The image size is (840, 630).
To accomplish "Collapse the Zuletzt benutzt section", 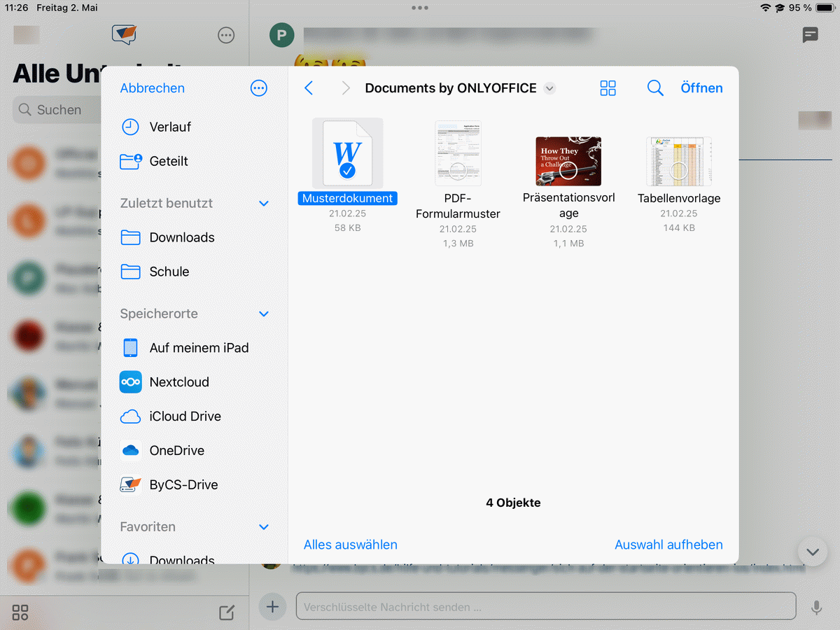I will [x=264, y=204].
